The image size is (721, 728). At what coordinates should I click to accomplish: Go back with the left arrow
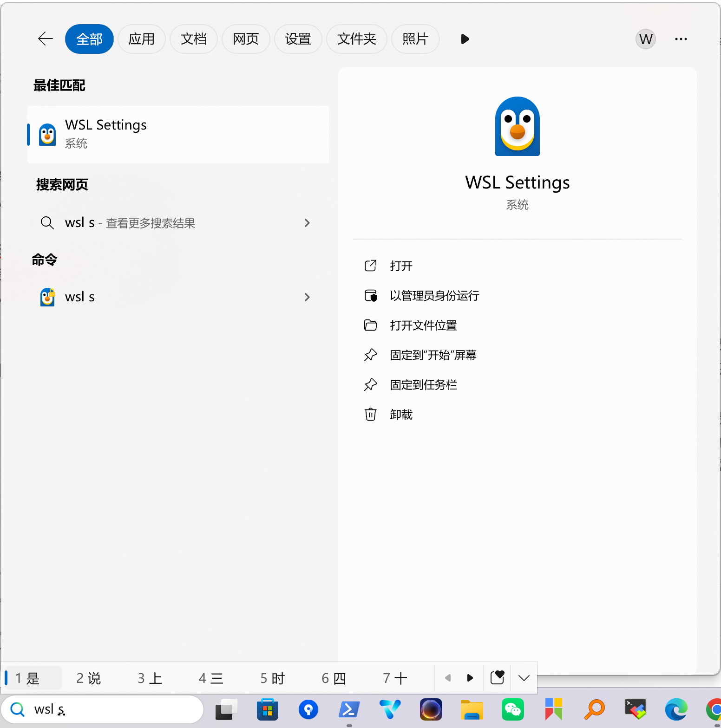[x=46, y=39]
